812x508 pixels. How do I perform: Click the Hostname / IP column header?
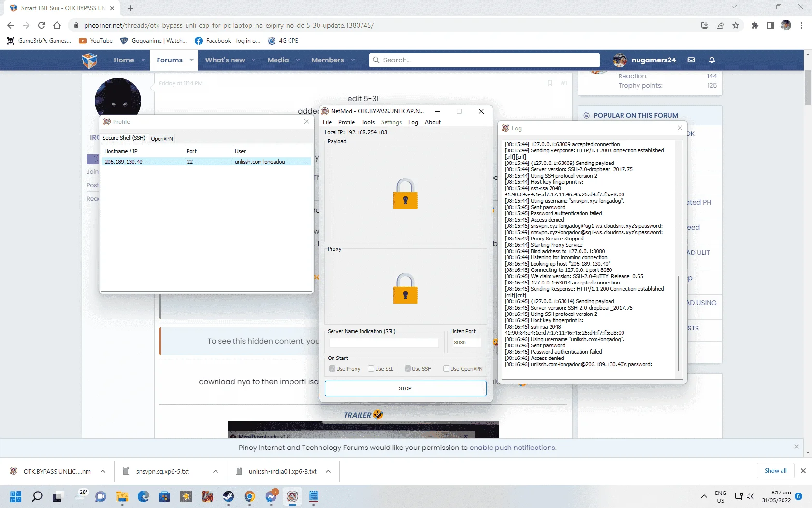[x=143, y=151]
